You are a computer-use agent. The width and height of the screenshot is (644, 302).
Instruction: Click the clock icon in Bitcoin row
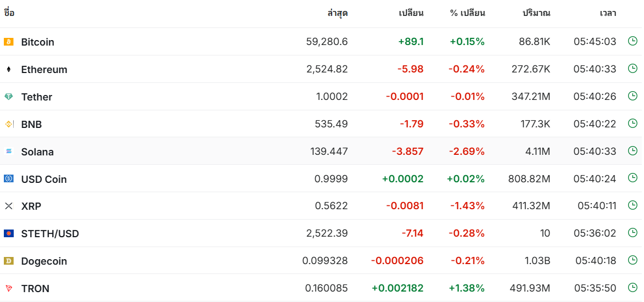tap(632, 41)
